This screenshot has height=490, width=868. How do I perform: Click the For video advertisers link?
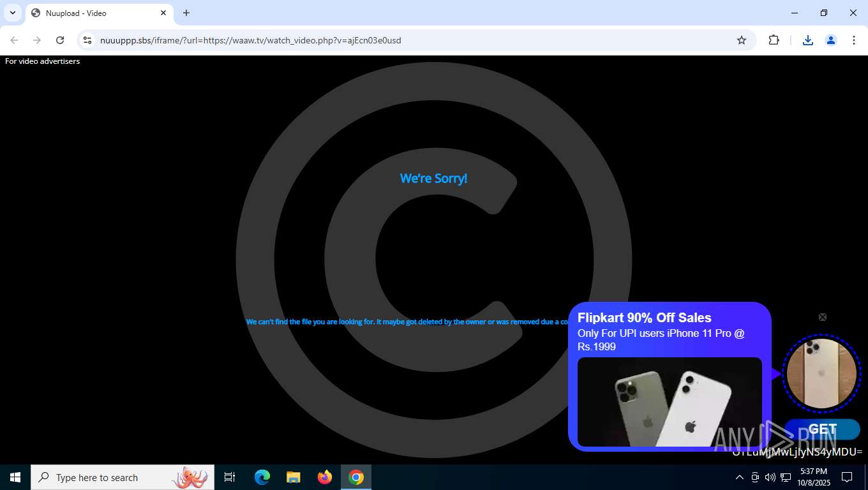[x=42, y=61]
